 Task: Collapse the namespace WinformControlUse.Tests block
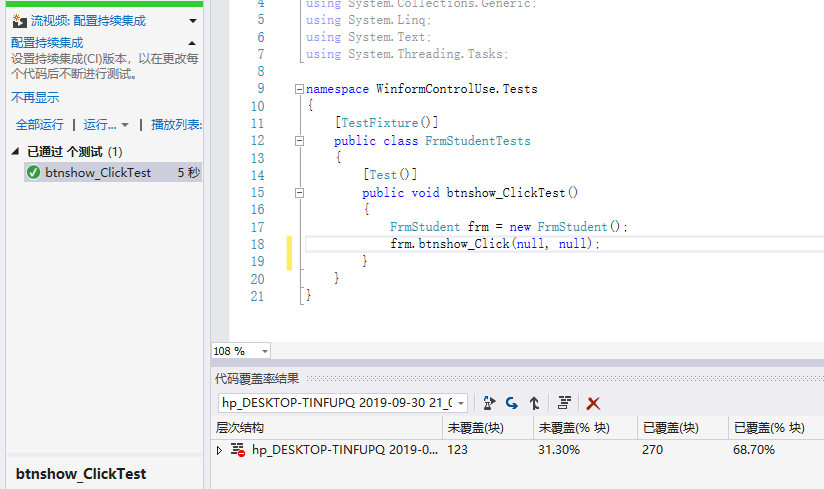(x=299, y=89)
